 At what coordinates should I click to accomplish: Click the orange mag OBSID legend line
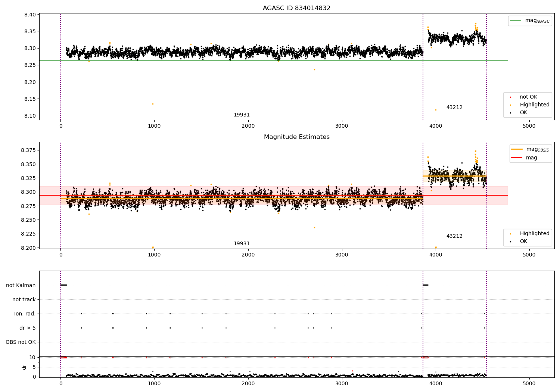point(517,149)
